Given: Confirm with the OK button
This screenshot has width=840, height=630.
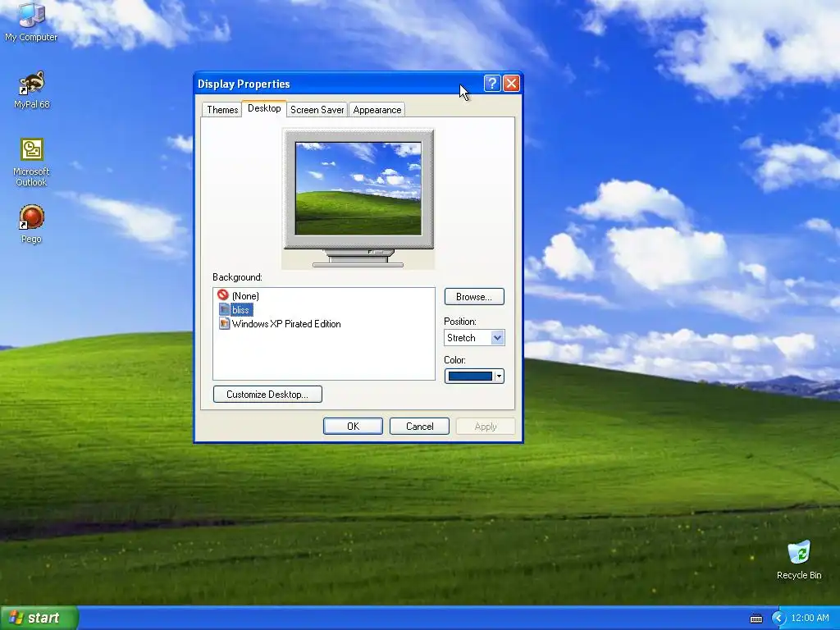Looking at the screenshot, I should 353,427.
